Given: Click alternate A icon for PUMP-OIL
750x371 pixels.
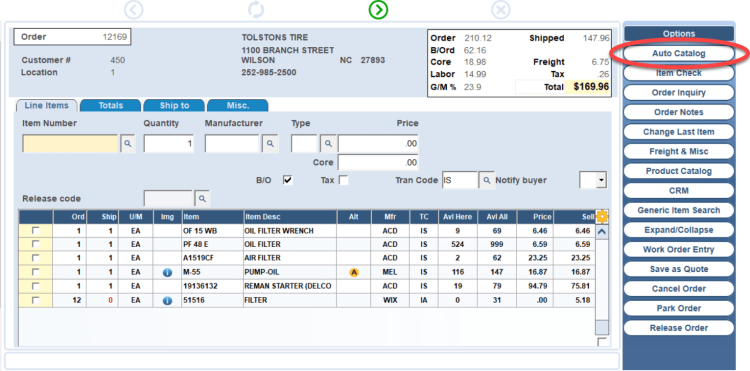Looking at the screenshot, I should coord(353,273).
